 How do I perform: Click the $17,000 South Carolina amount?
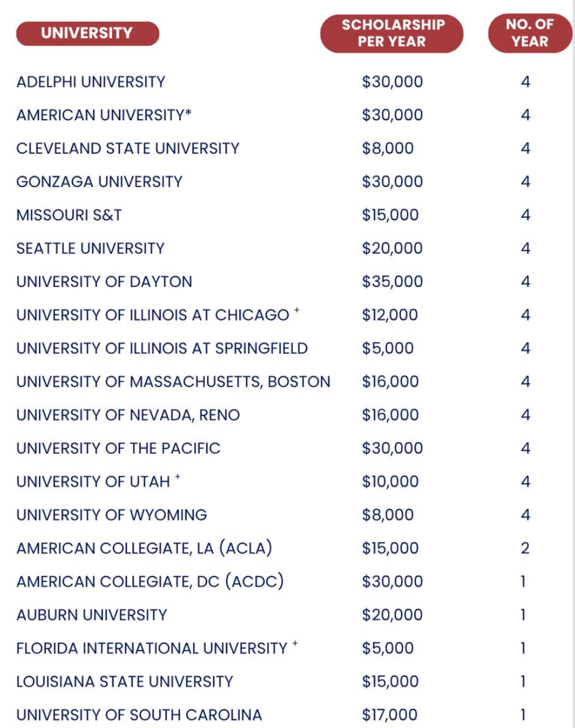point(389,715)
